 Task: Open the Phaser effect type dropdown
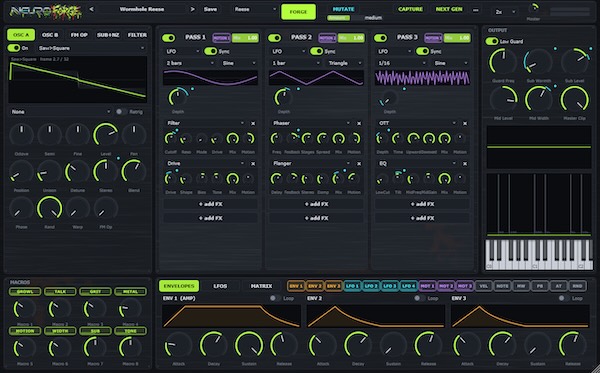click(311, 123)
